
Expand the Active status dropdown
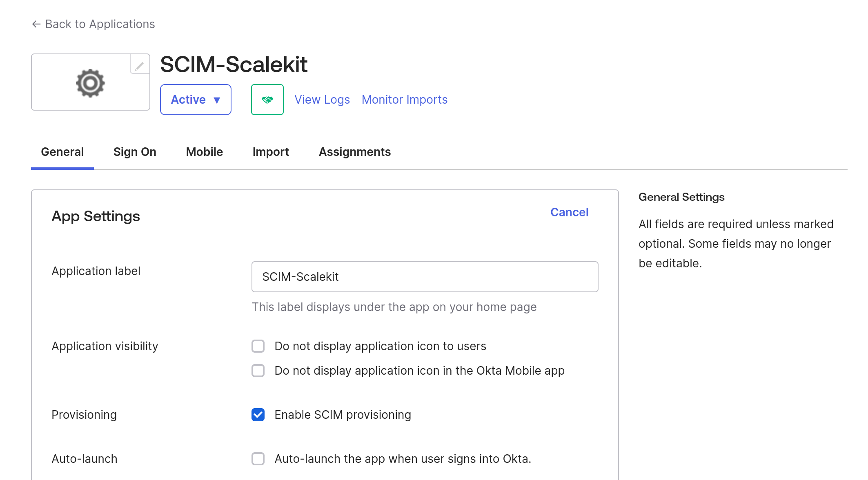coord(196,99)
